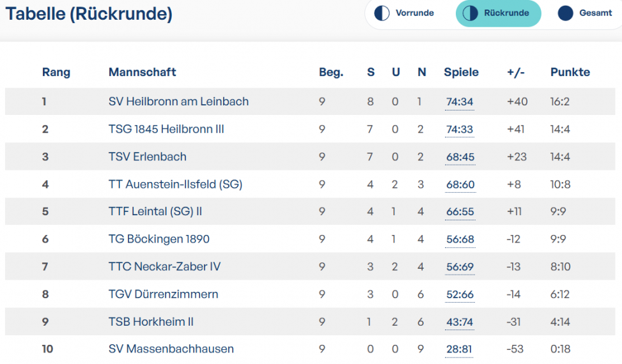This screenshot has height=364, width=622.
Task: Click the half-circle icon beside Rückrunde
Action: coord(470,13)
